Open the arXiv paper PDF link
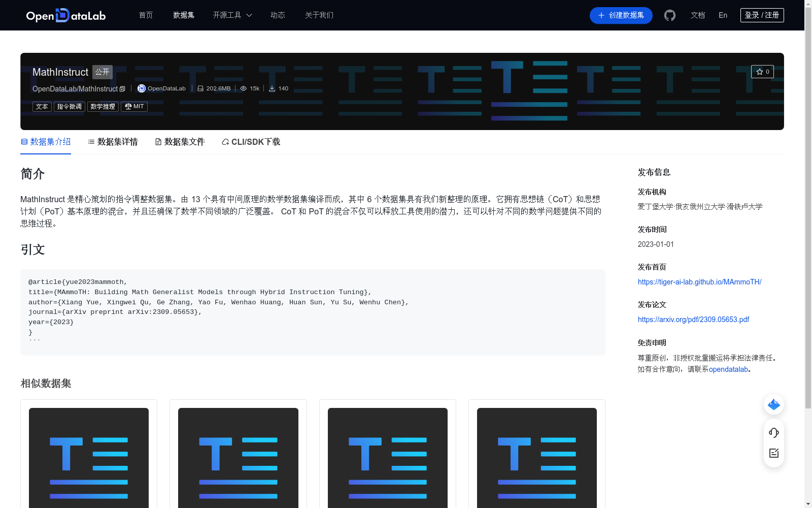Image resolution: width=812 pixels, height=508 pixels. [x=693, y=319]
